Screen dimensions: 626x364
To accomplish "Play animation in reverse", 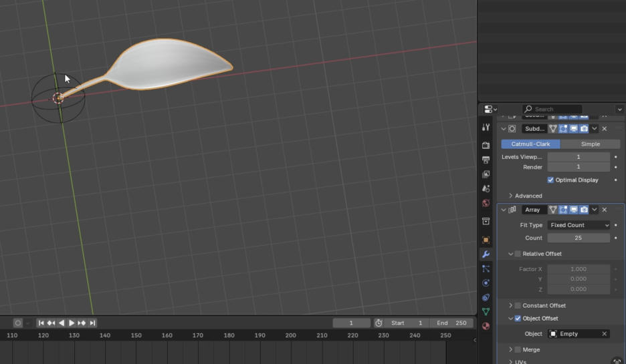I will point(62,323).
